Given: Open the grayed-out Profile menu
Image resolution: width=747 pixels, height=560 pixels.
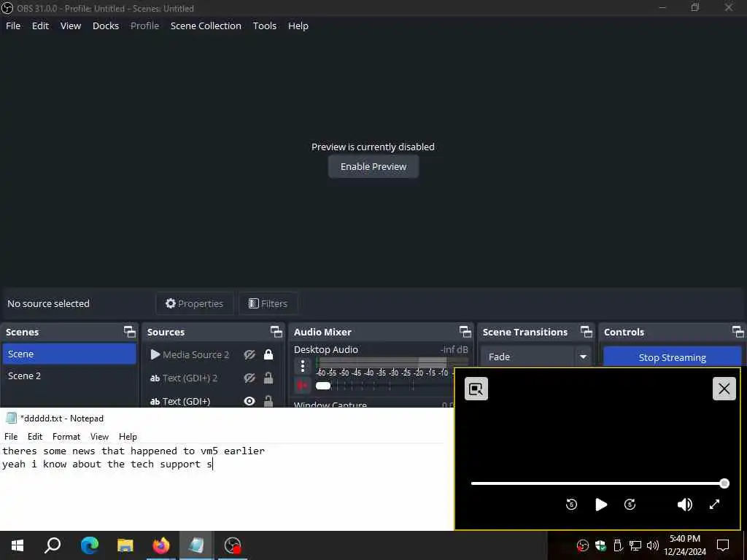Looking at the screenshot, I should (144, 26).
